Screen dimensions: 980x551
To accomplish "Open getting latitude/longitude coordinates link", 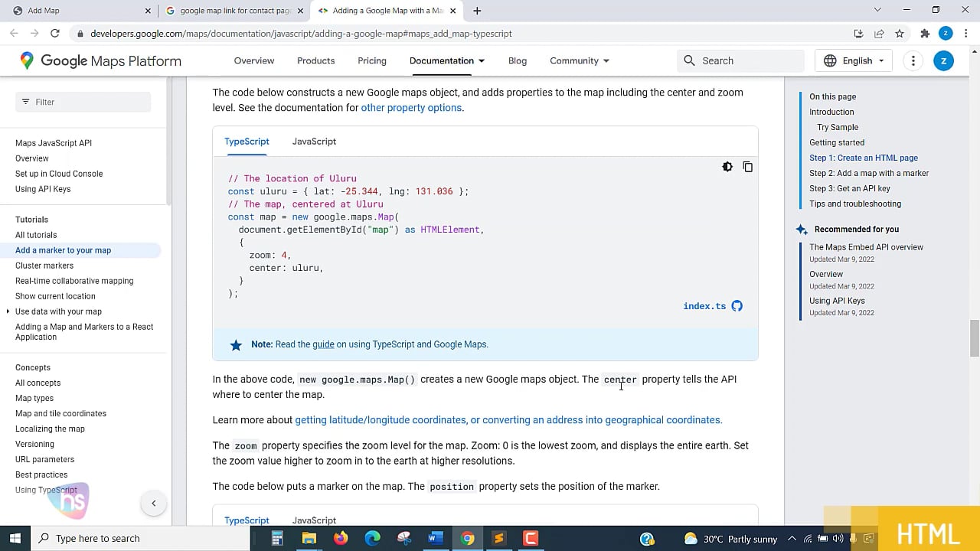I will pos(508,420).
